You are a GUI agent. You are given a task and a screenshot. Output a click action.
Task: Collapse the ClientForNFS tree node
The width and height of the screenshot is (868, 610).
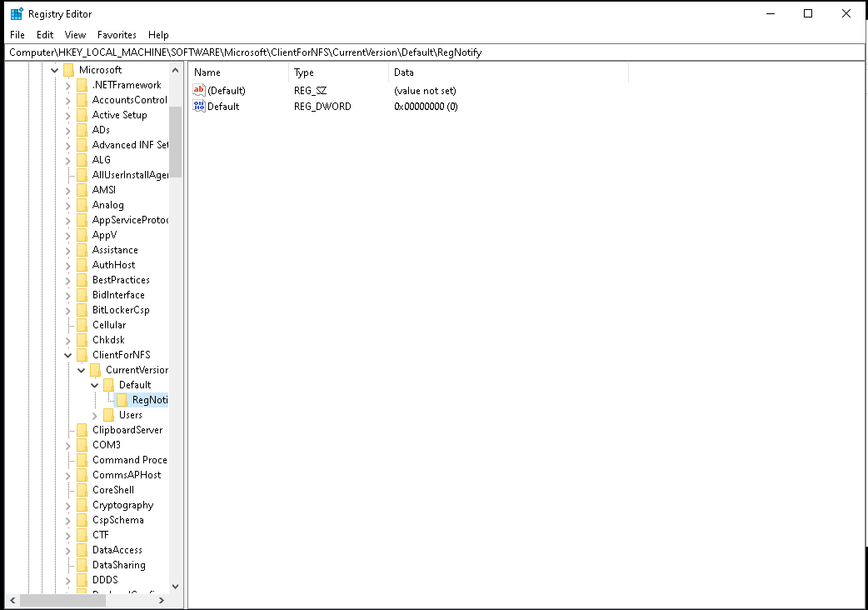(x=68, y=355)
